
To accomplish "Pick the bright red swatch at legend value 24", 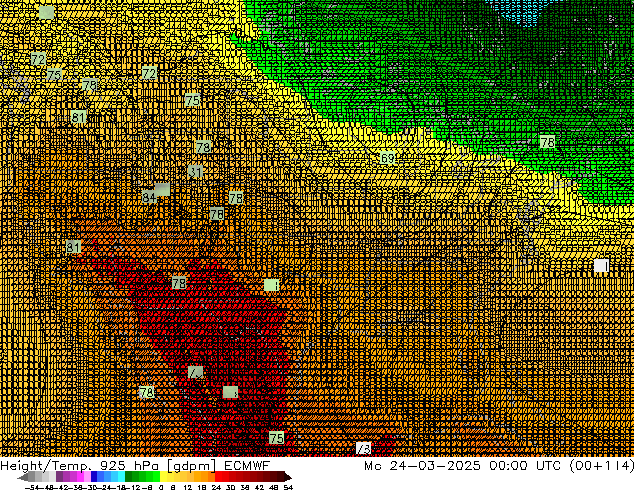I will (x=218, y=476).
